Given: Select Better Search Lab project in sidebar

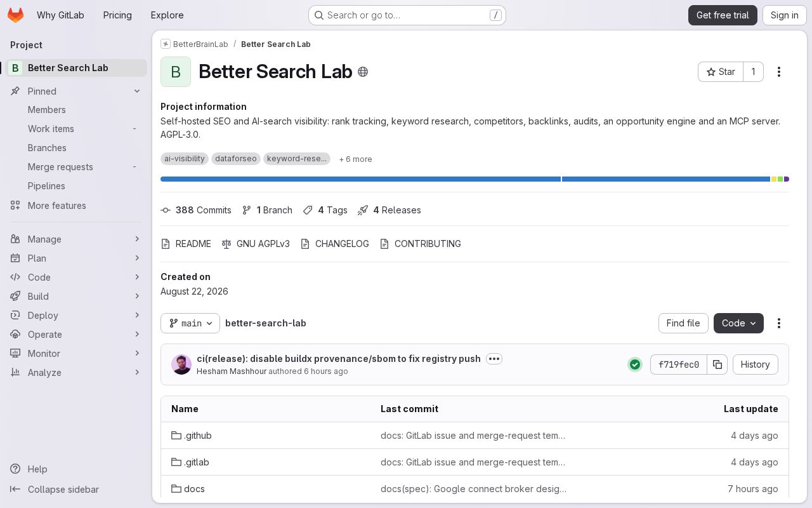Looking at the screenshot, I should 76,68.
